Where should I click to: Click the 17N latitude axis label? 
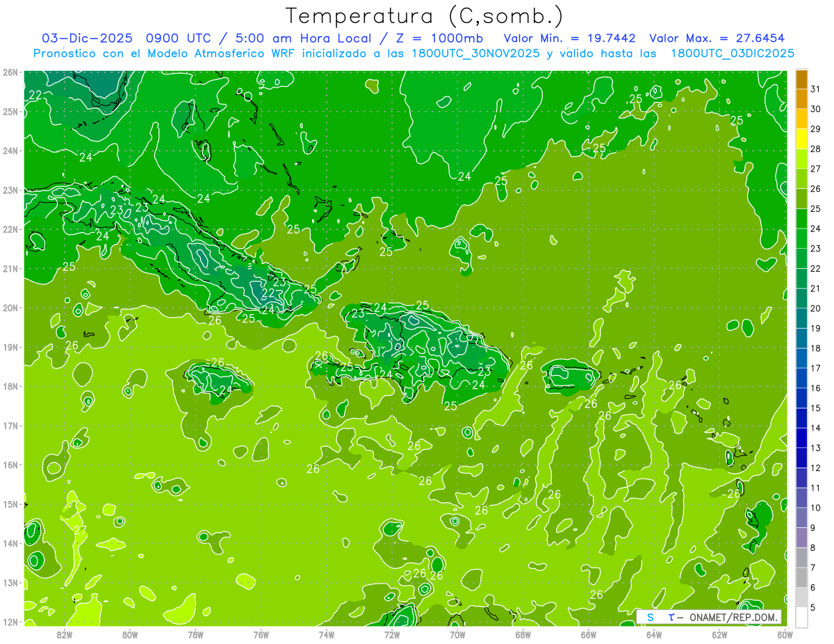tap(10, 425)
